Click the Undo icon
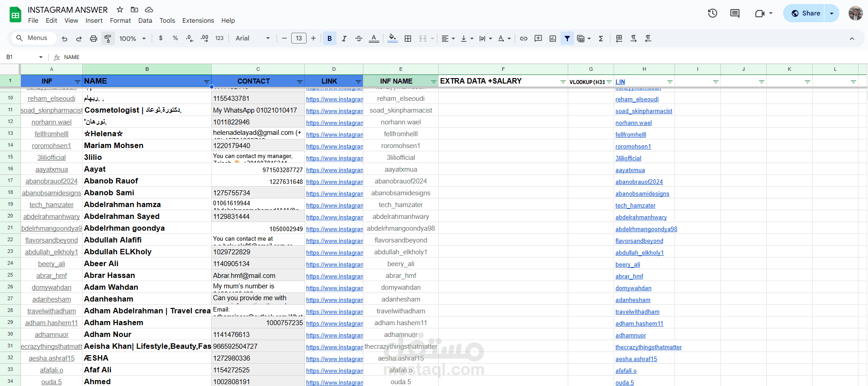 [64, 39]
